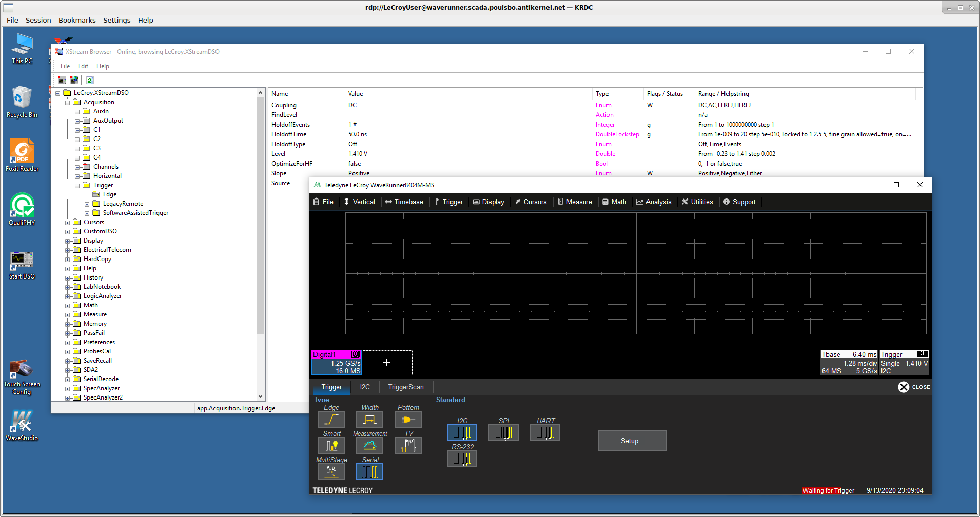
Task: Click the tree panel scroll-down arrow
Action: pos(260,396)
